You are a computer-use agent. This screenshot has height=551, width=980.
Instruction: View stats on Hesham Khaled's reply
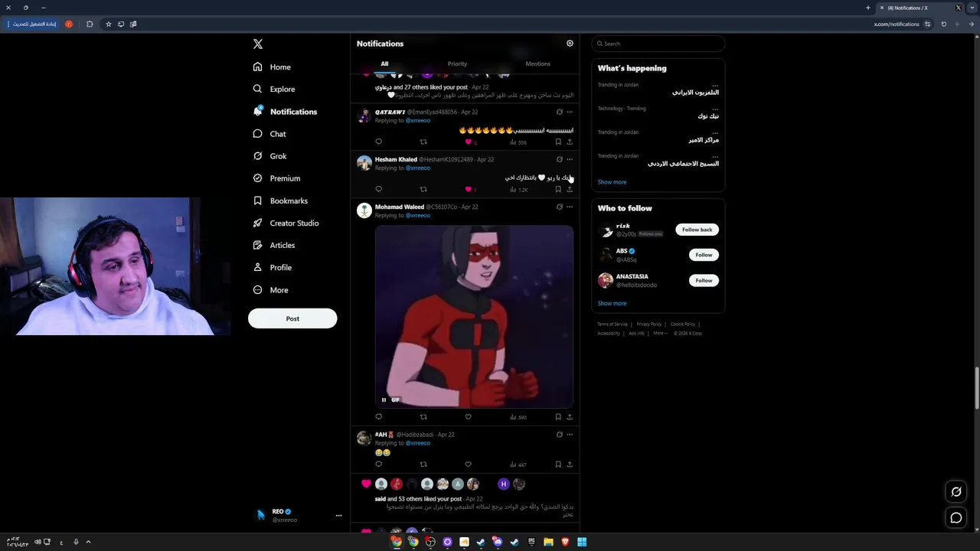click(519, 189)
